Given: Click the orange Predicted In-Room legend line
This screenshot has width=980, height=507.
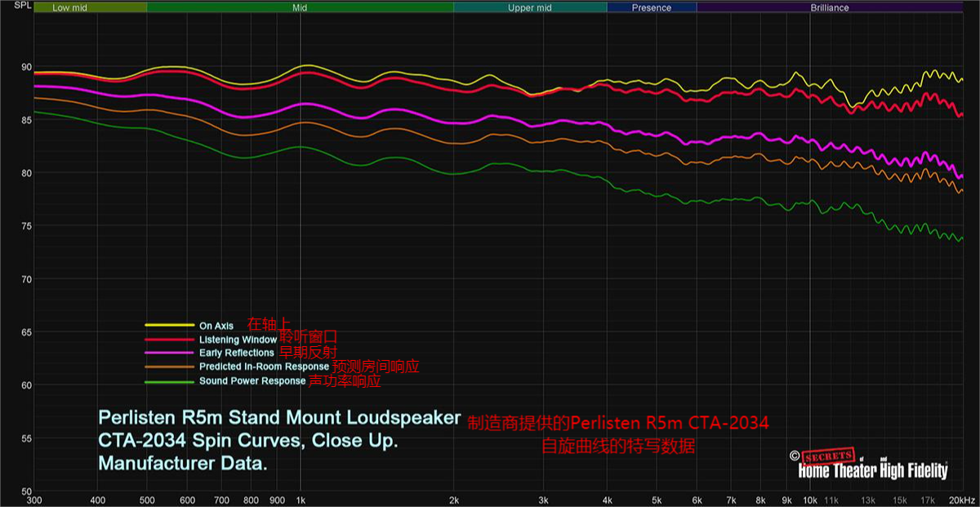Looking at the screenshot, I should (x=169, y=367).
